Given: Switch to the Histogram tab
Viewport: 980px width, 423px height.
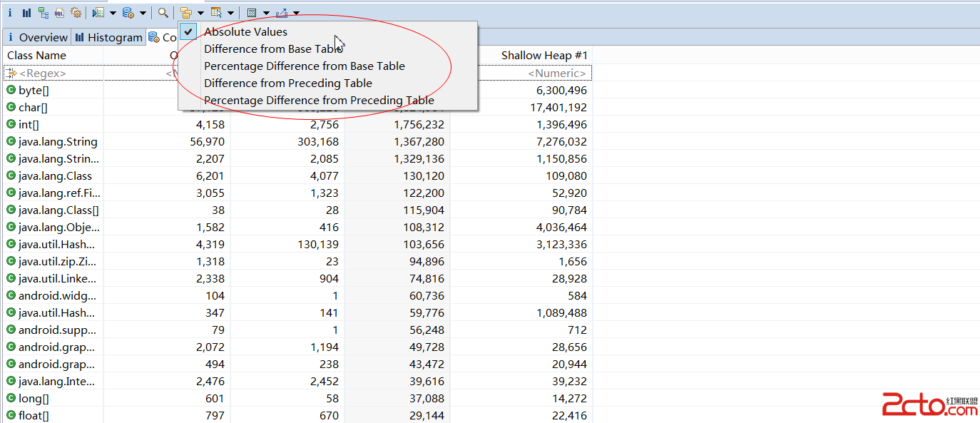Looking at the screenshot, I should click(109, 37).
